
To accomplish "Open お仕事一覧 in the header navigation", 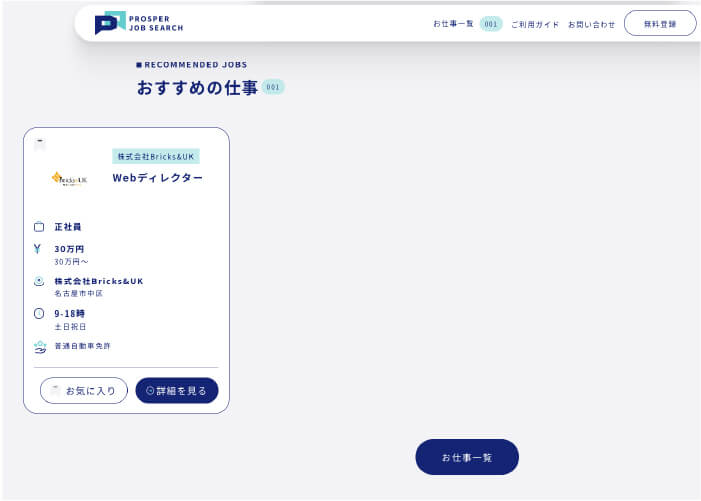I will [453, 24].
